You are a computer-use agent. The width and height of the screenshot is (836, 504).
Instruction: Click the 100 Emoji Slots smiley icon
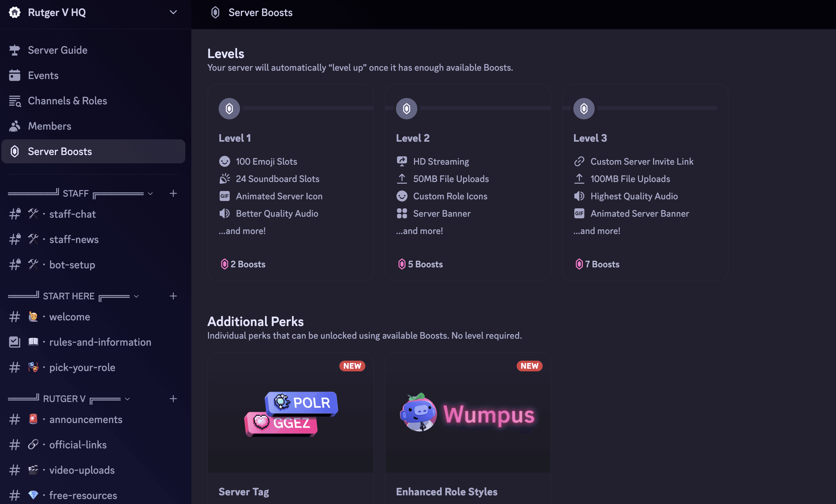(x=225, y=162)
